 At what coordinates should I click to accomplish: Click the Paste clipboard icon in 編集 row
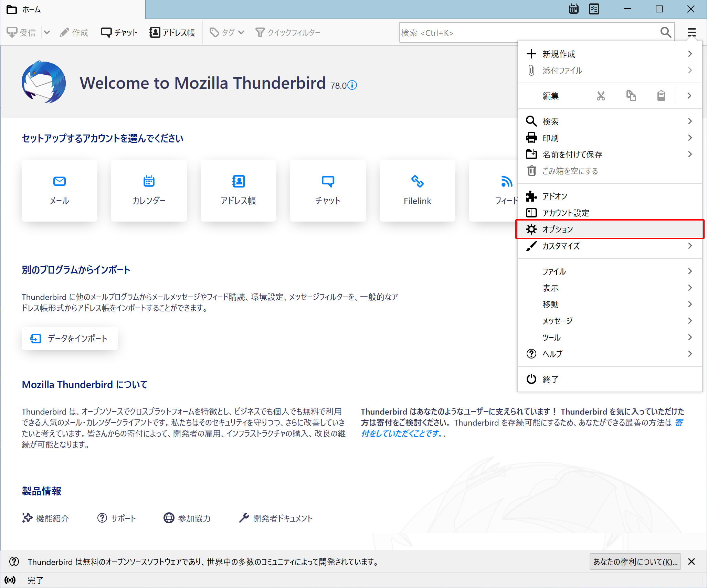[661, 96]
